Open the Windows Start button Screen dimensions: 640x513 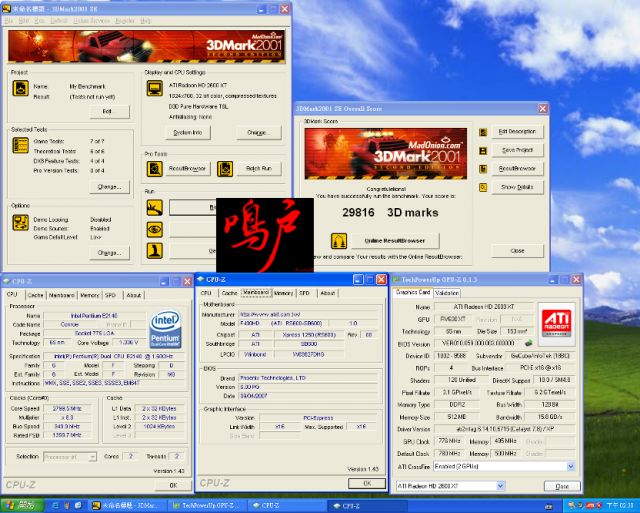click(22, 505)
